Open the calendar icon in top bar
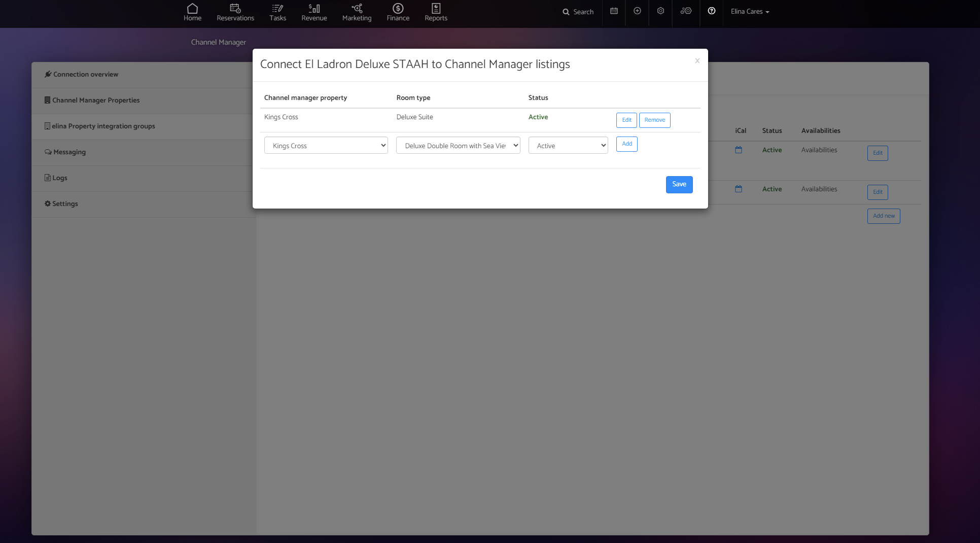 (614, 11)
